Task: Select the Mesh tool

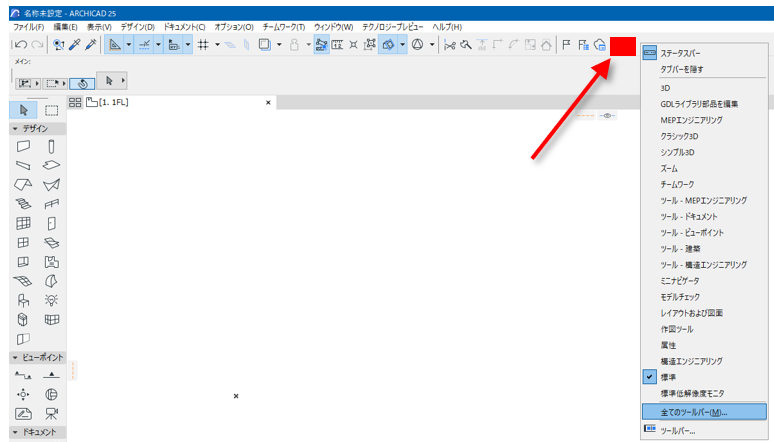Action: (x=23, y=281)
